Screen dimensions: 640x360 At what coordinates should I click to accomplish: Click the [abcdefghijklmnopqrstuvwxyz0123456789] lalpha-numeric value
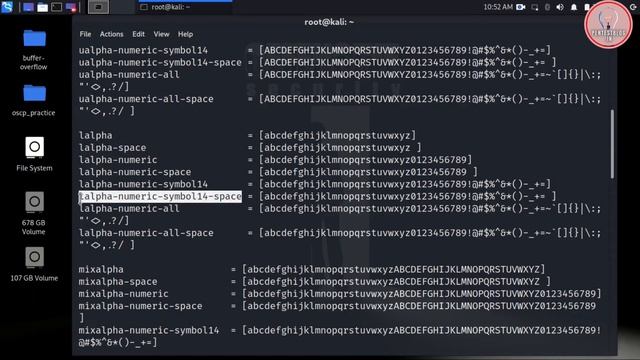click(365, 160)
